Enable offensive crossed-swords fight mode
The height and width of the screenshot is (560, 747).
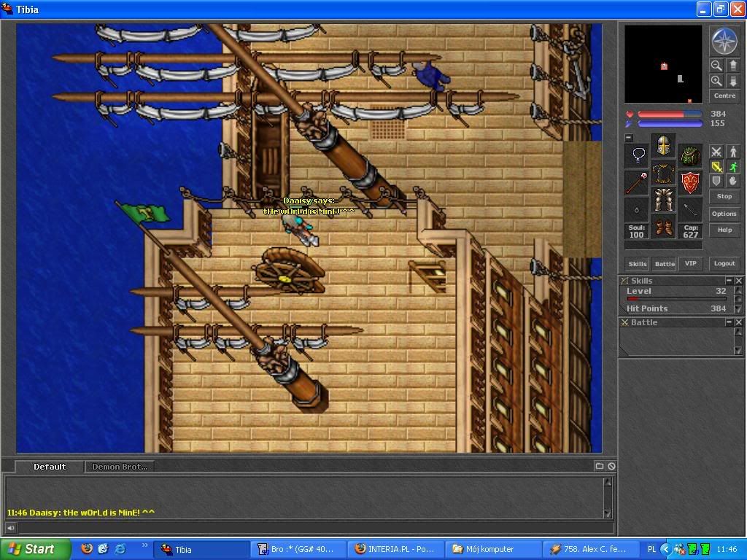[x=716, y=152]
